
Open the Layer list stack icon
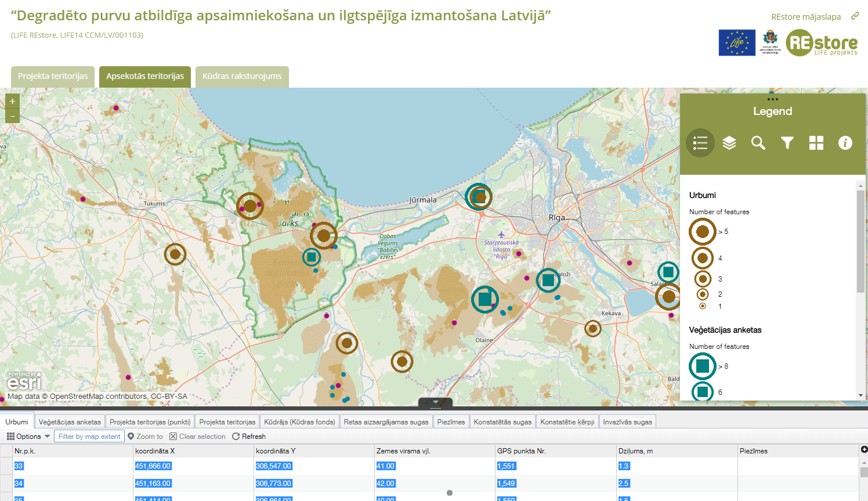click(729, 143)
